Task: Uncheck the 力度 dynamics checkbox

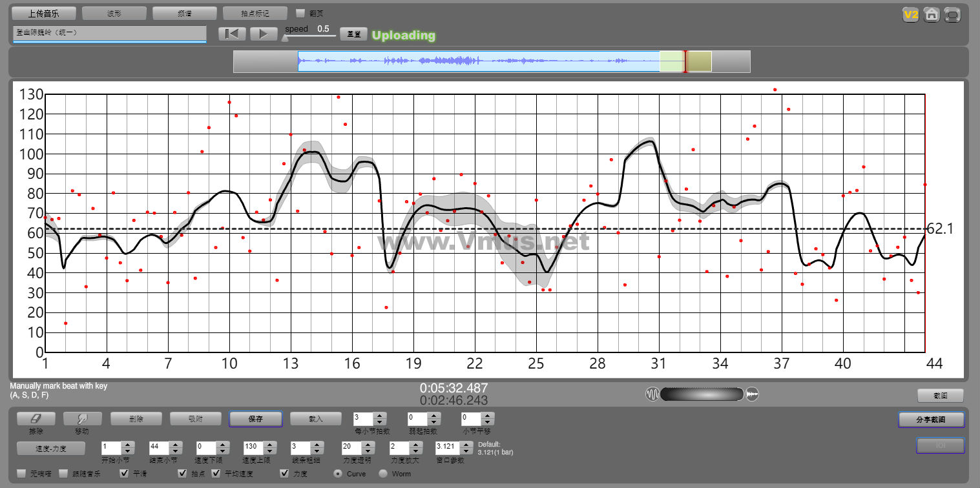Action: point(284,474)
